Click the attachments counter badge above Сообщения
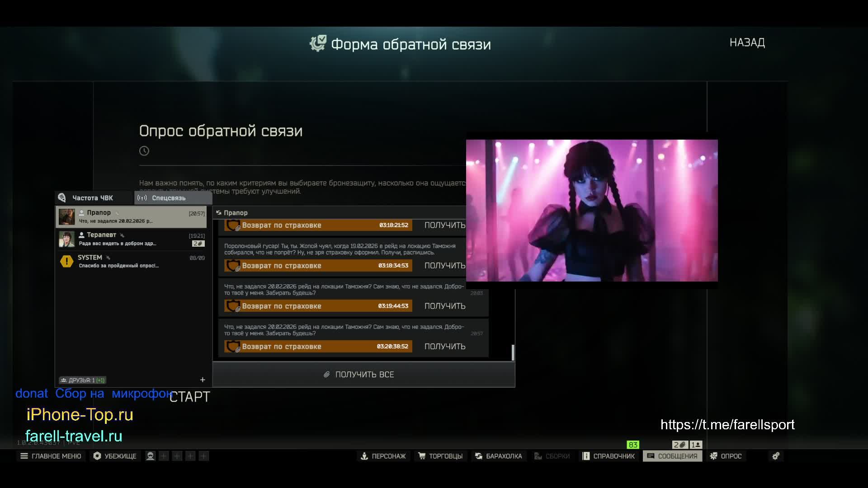The width and height of the screenshot is (868, 488). pyautogui.click(x=679, y=445)
